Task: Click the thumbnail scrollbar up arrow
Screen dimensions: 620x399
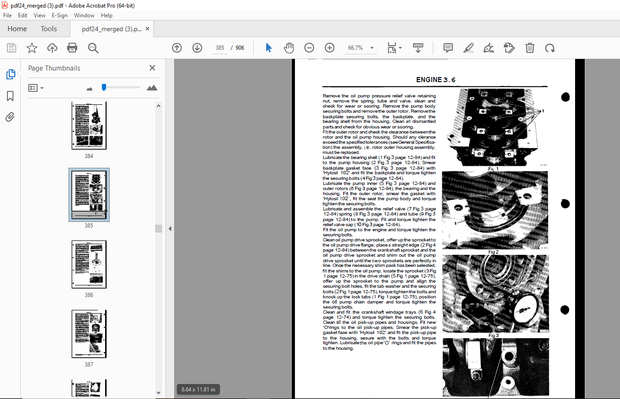Action: point(159,106)
